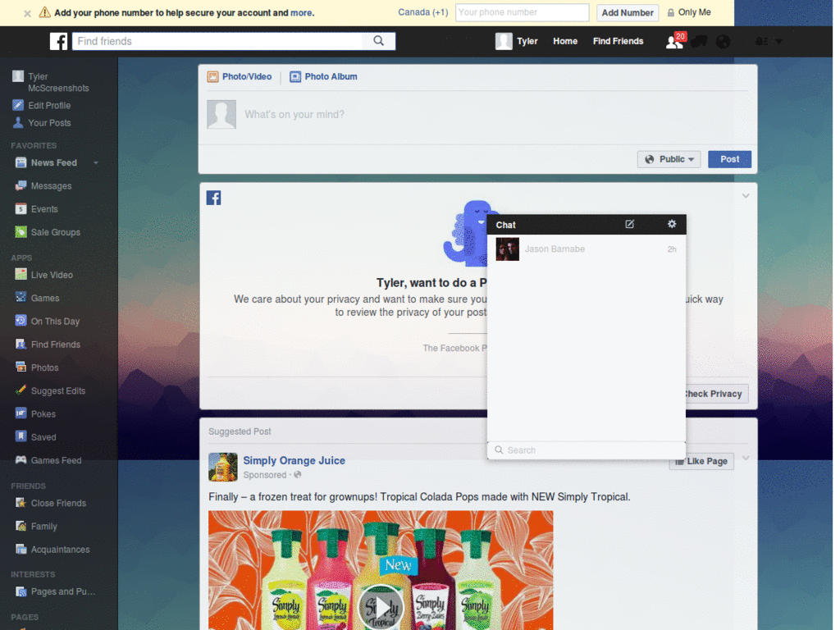Image resolution: width=840 pixels, height=630 pixels.
Task: Open friend requests from the notification icon
Action: coord(673,41)
